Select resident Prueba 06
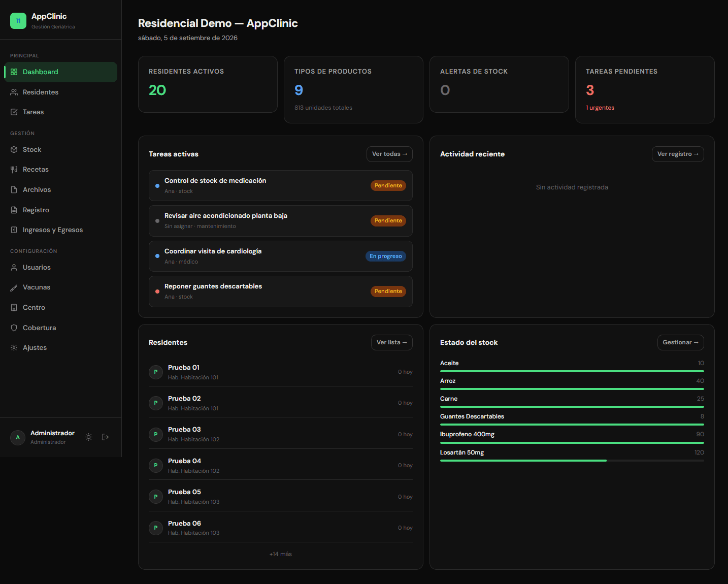Screen dimensions: 728x584 [281, 528]
